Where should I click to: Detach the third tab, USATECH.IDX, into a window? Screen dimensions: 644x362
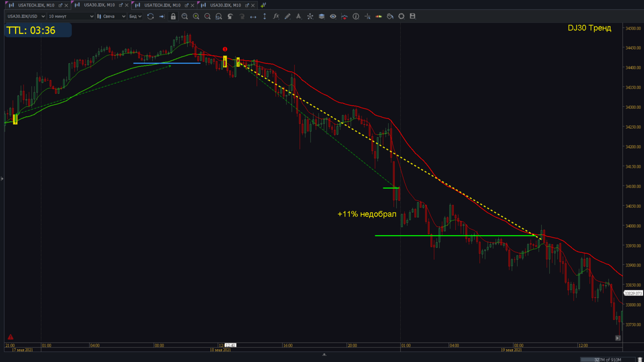coord(187,5)
